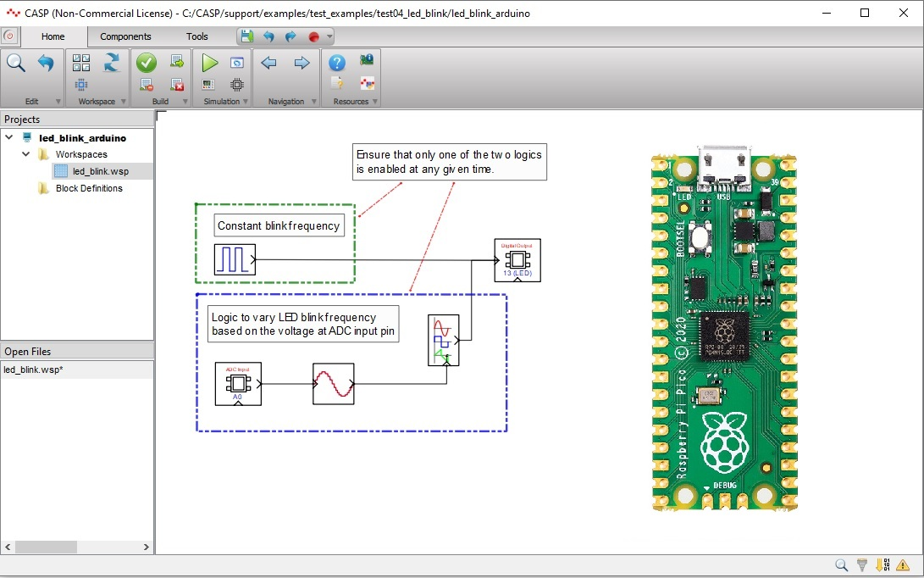Click the status bar binary download icon
The image size is (924, 578).
point(883,565)
